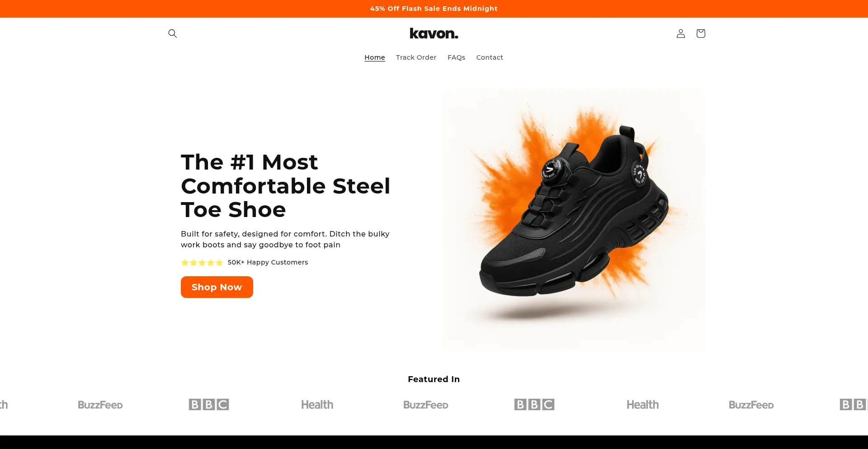Viewport: 868px width, 449px height.
Task: Select the Health logo right of center
Action: pyautogui.click(x=642, y=405)
